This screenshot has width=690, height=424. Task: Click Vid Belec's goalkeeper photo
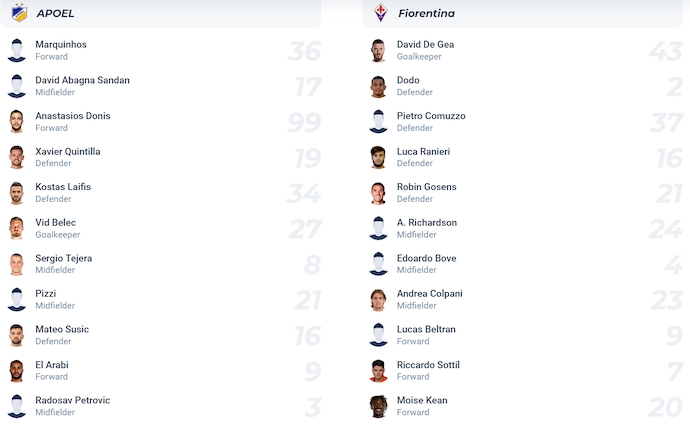coord(16,228)
